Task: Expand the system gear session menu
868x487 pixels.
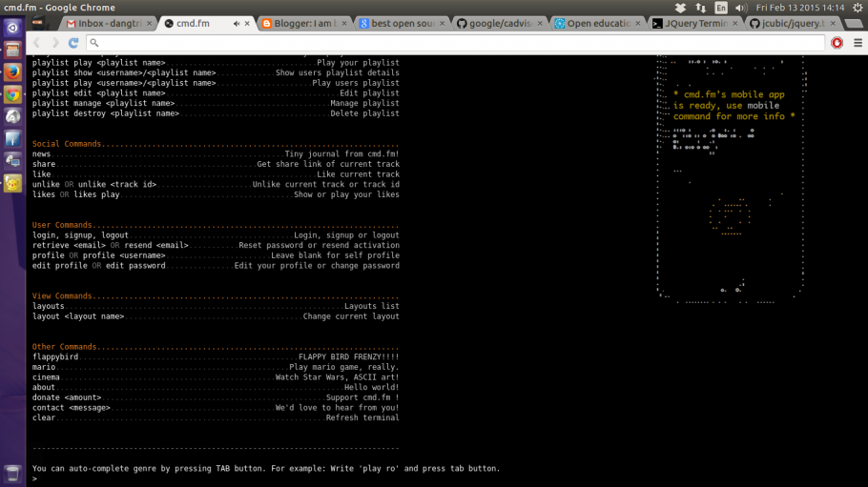Action: pos(858,8)
